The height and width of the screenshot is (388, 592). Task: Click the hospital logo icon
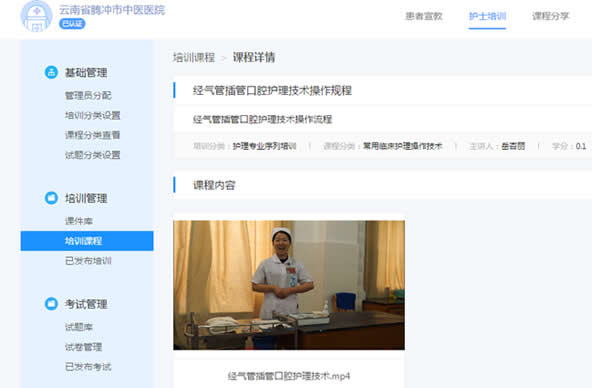(x=36, y=16)
